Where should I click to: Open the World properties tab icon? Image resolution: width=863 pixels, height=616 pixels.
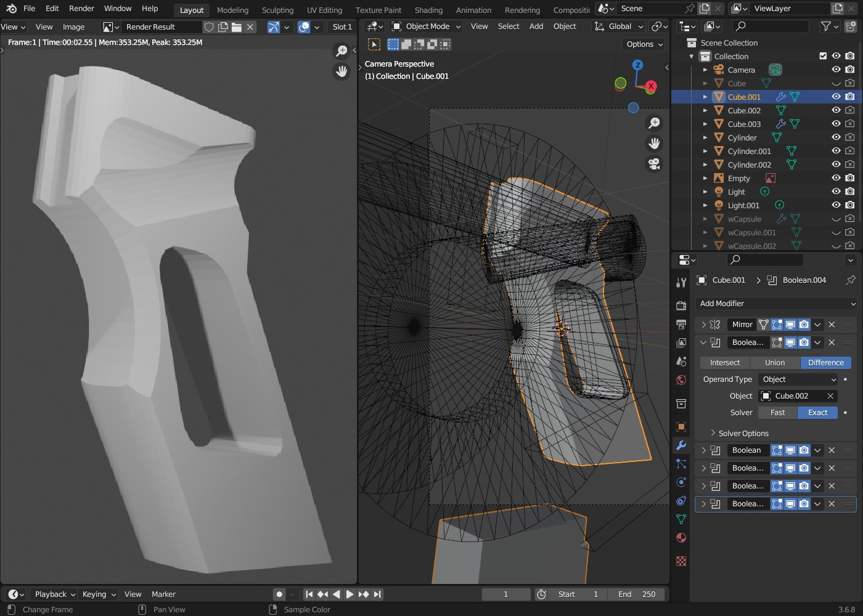pyautogui.click(x=681, y=379)
